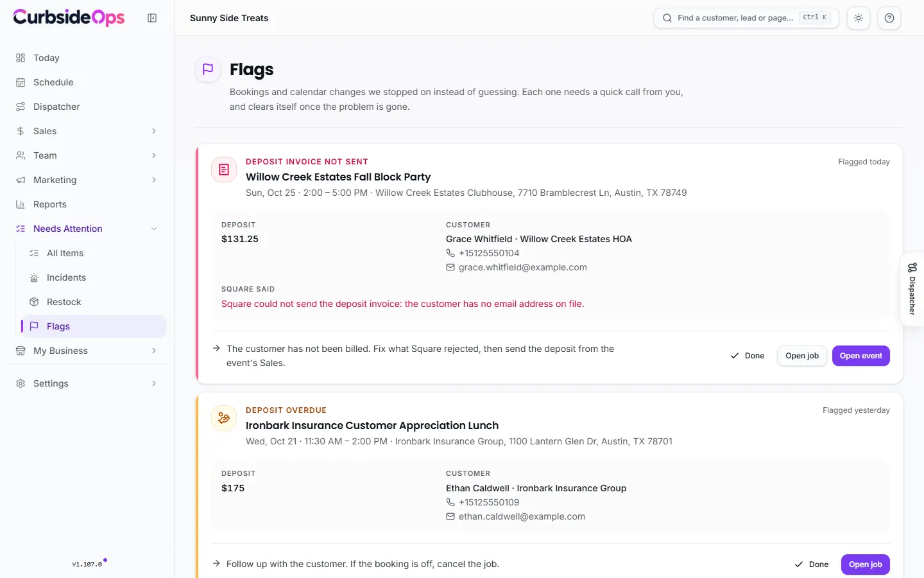This screenshot has height=578, width=924.
Task: Click the deposit overdue hand-coins icon
Action: [x=224, y=418]
